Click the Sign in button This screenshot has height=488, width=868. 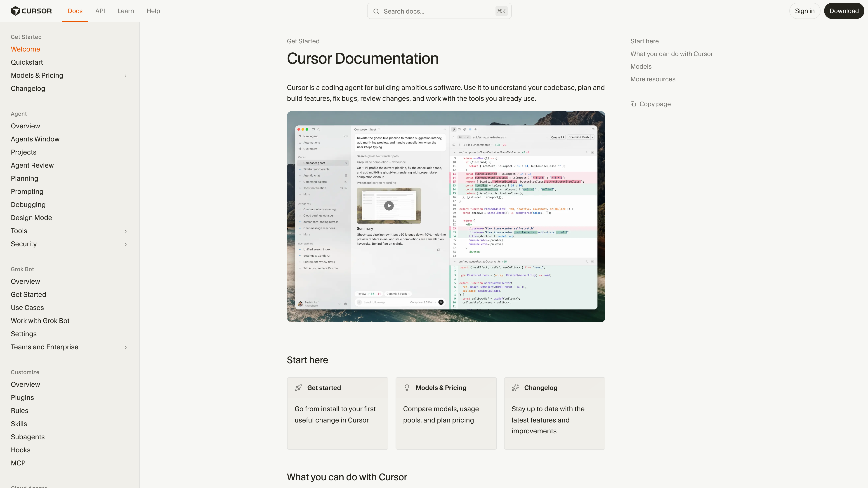click(805, 11)
